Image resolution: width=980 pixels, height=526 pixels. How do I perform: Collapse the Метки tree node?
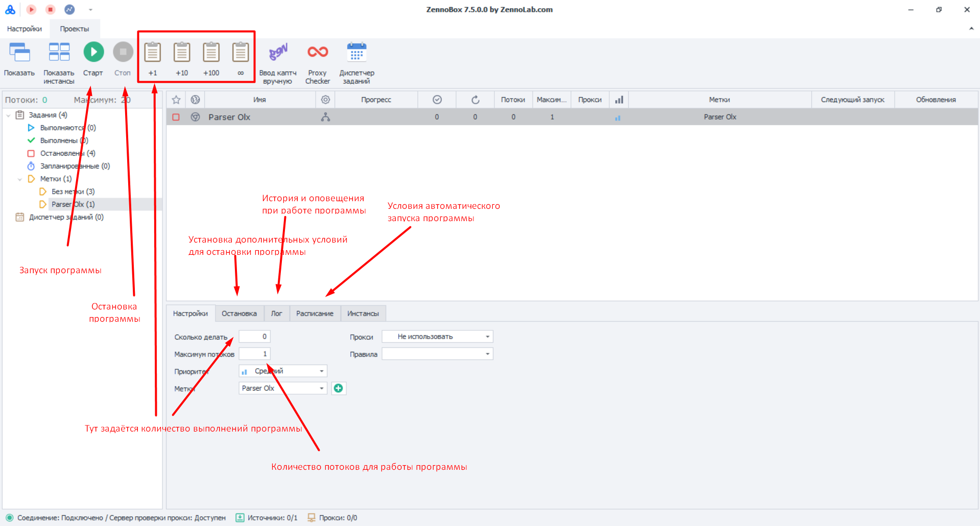(19, 179)
